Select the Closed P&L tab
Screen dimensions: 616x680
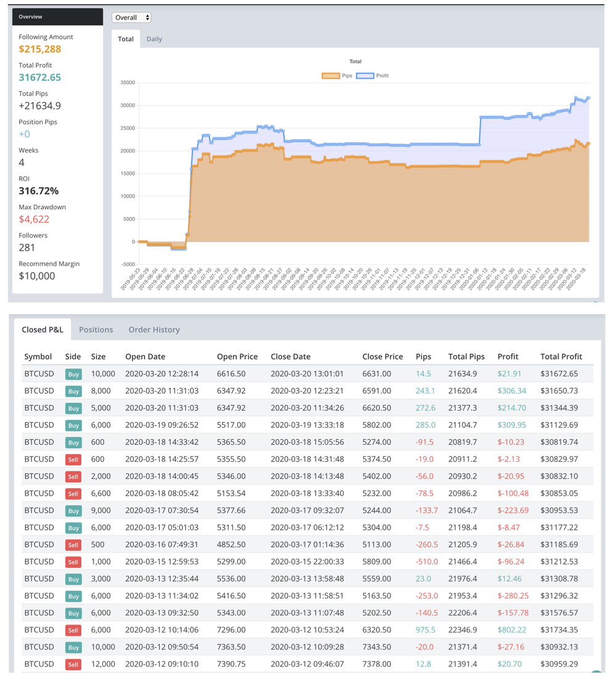[43, 330]
